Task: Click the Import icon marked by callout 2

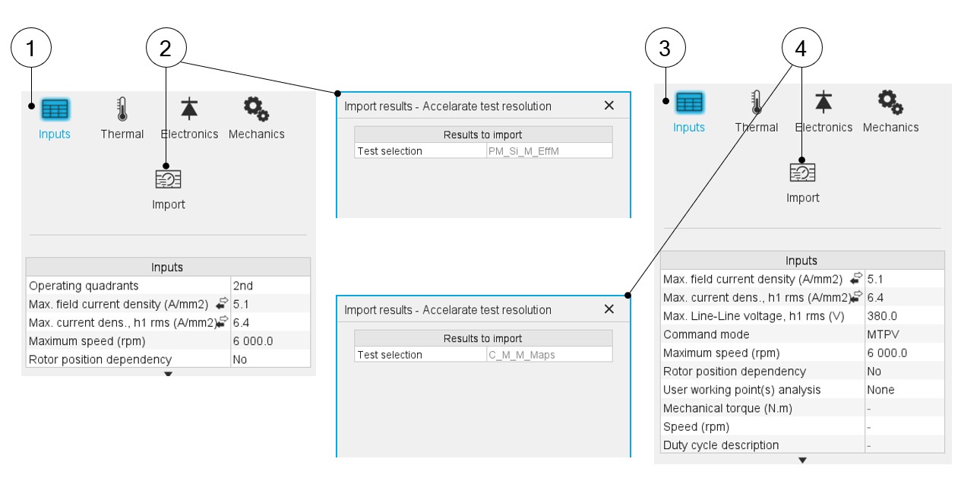Action: 168,179
